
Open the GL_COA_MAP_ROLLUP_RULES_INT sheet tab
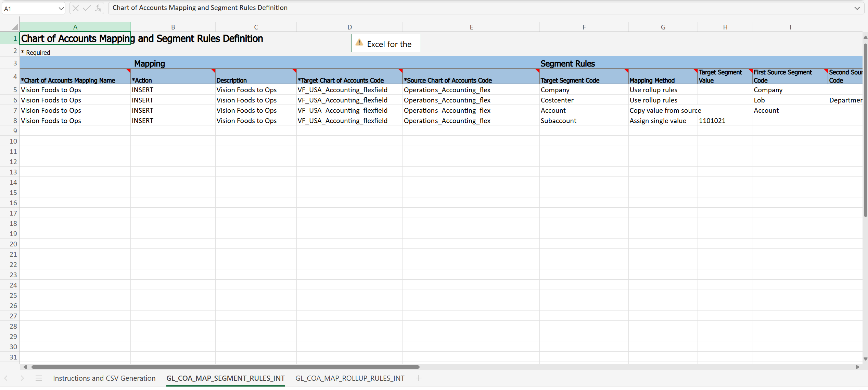coord(349,378)
